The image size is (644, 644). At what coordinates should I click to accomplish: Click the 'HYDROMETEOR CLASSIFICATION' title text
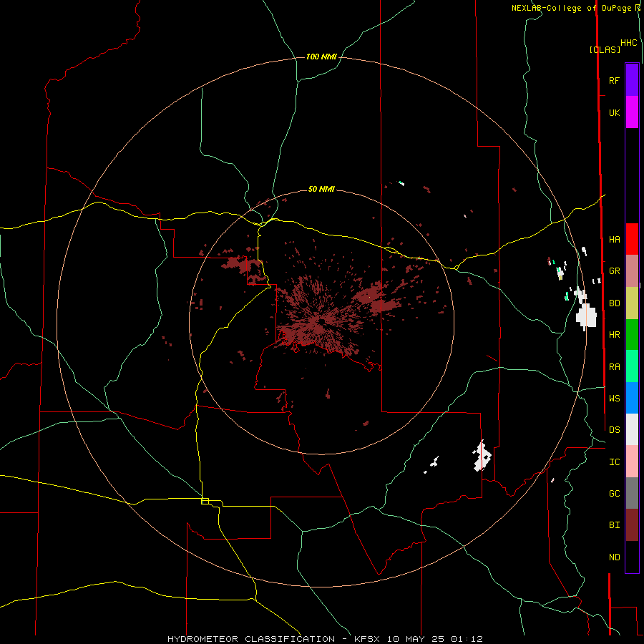click(x=251, y=639)
